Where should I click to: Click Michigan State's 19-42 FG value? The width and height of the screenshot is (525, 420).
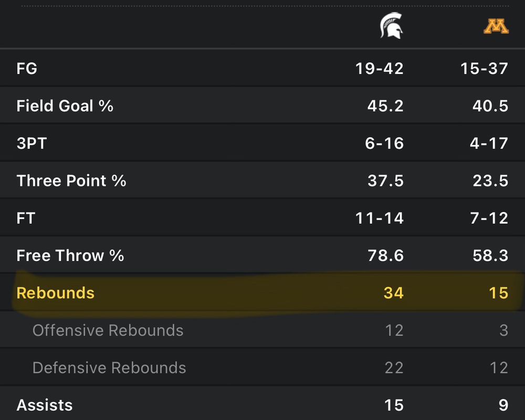click(x=380, y=68)
